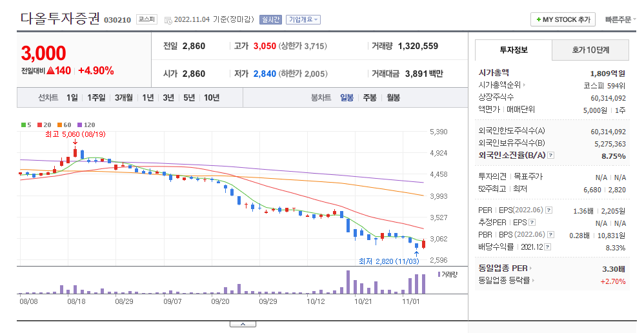Click the 동일업종 등락률 value +2.70%
The height and width of the screenshot is (333, 644).
click(613, 281)
